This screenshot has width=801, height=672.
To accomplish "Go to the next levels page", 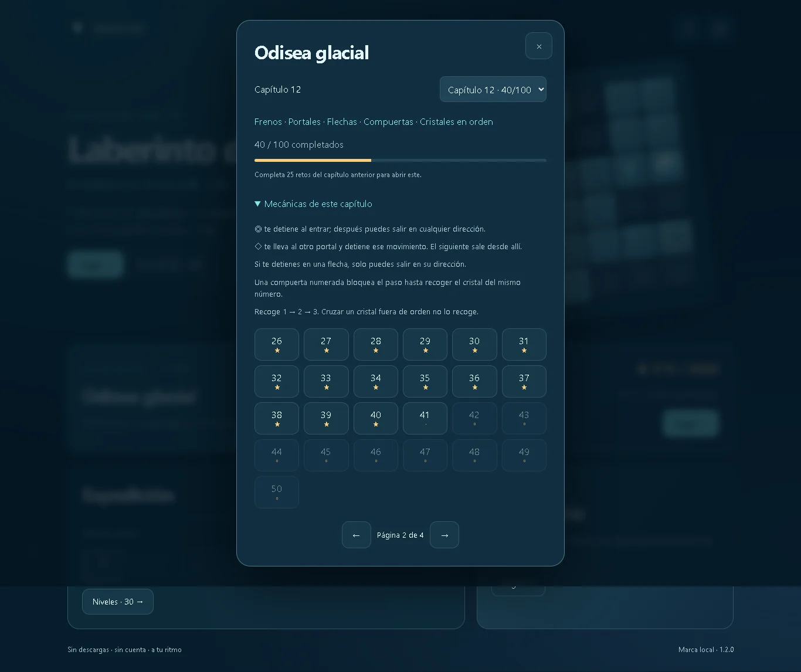I will click(444, 535).
